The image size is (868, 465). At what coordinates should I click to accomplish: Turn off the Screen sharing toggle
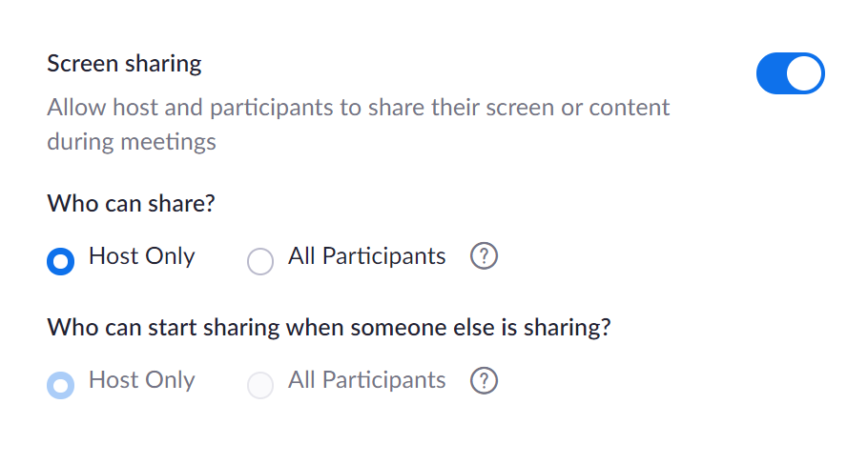(x=791, y=73)
